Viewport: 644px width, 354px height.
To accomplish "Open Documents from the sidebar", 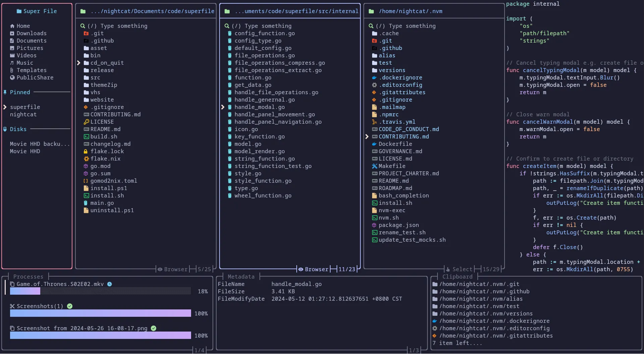I will click(32, 41).
